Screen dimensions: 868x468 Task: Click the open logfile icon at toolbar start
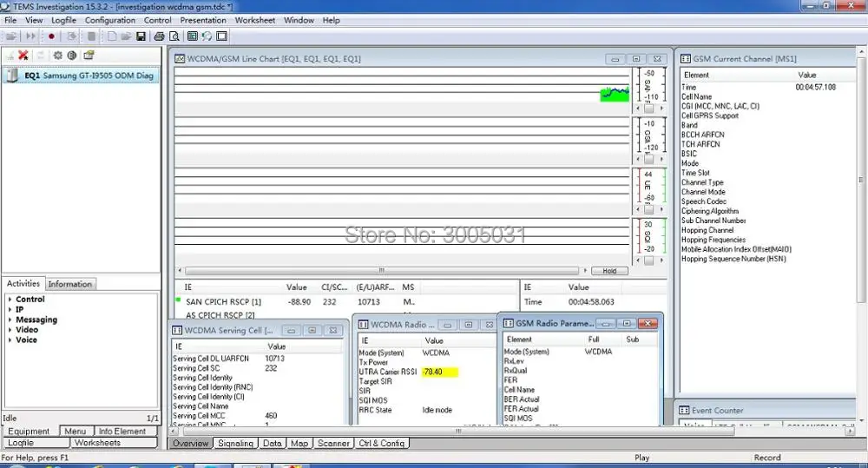[x=10, y=36]
